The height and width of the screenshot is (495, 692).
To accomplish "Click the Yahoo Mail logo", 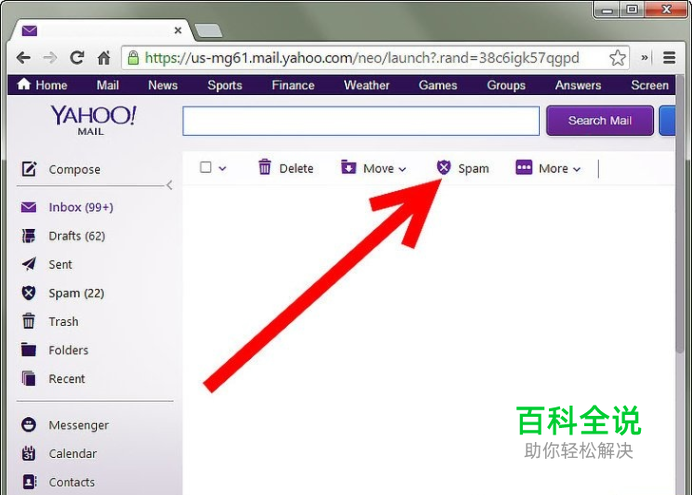I will [93, 120].
